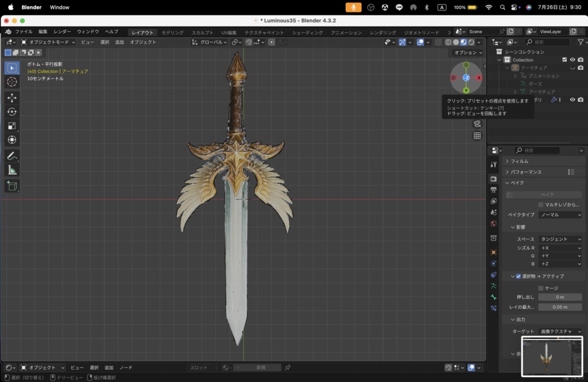Select the Add Cube tool
588x382 pixels.
point(11,186)
